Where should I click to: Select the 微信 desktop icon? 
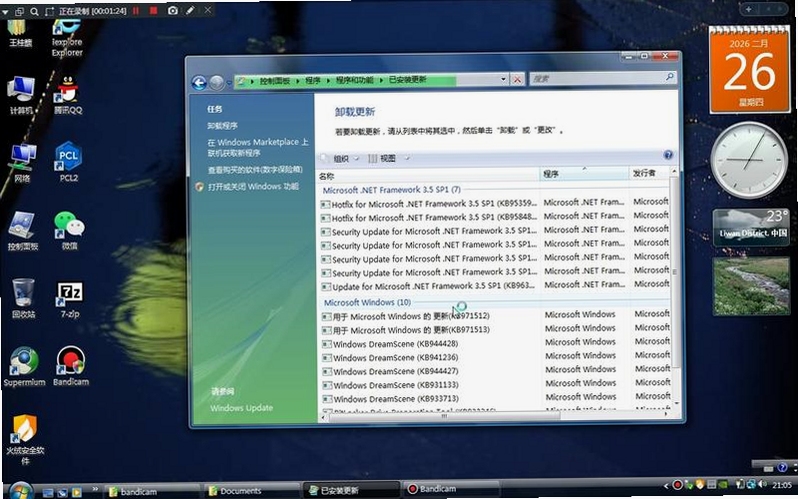pos(69,231)
